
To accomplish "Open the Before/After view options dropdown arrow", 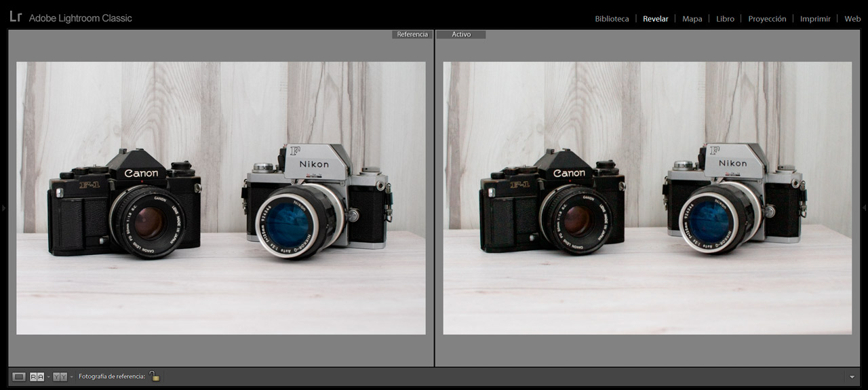I will [x=71, y=377].
